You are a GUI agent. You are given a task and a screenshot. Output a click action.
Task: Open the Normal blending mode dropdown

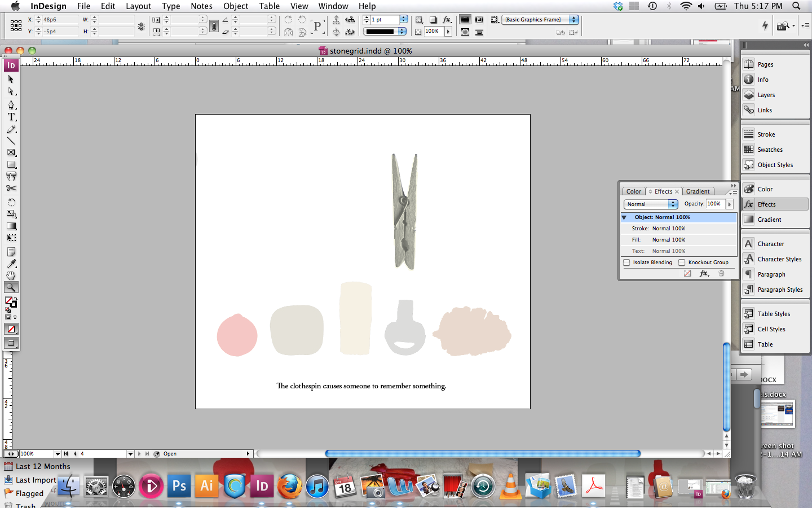click(x=650, y=204)
